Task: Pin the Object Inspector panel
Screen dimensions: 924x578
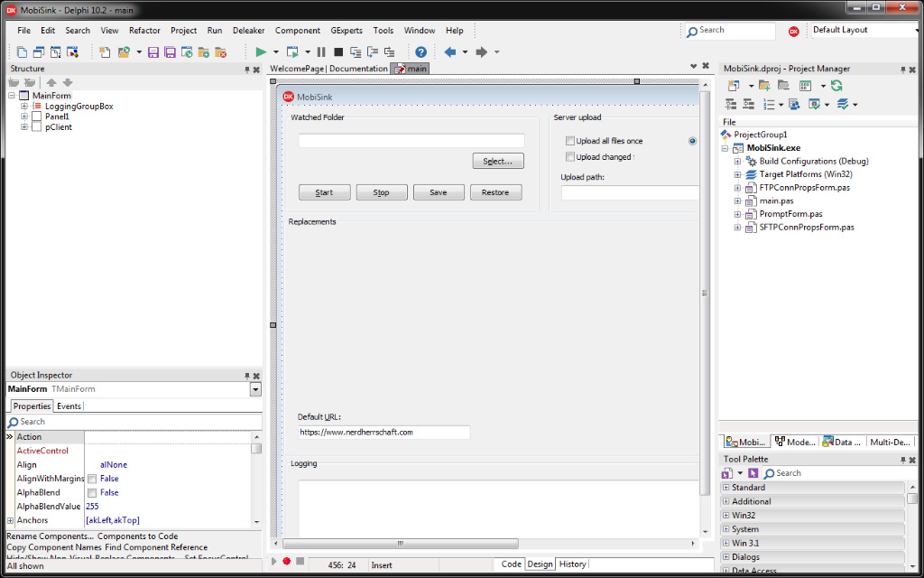Action: tap(247, 376)
